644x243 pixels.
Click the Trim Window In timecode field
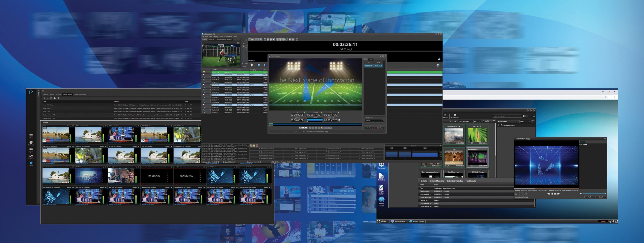tap(297, 115)
